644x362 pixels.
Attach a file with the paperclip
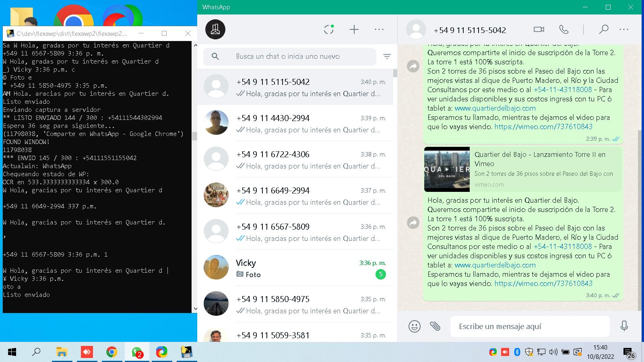(435, 326)
